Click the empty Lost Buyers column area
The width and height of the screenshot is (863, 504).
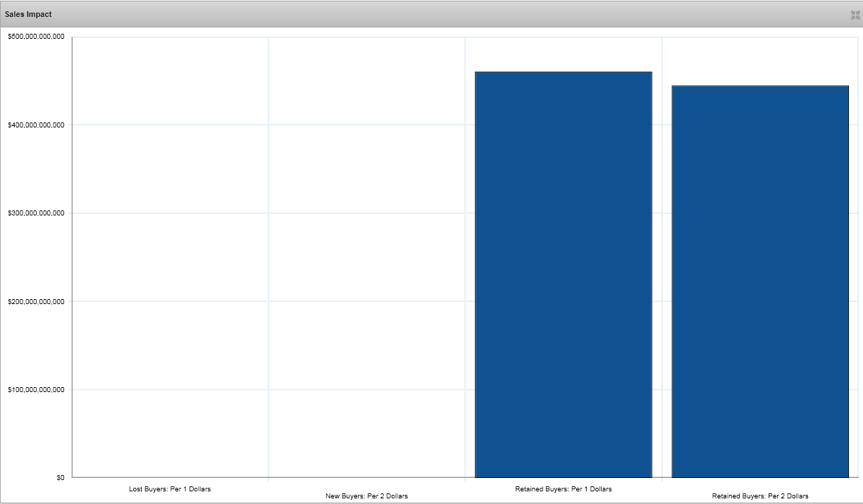170,257
